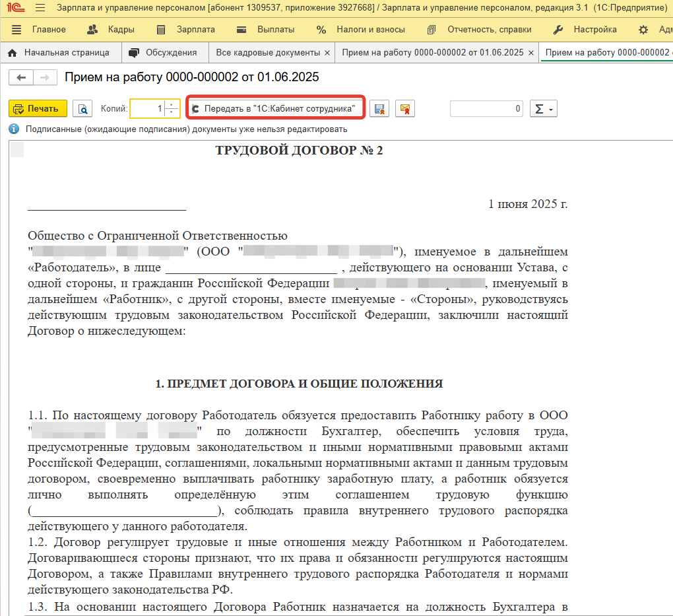Go forward with the right arrow button
673x616 pixels.
tap(45, 78)
